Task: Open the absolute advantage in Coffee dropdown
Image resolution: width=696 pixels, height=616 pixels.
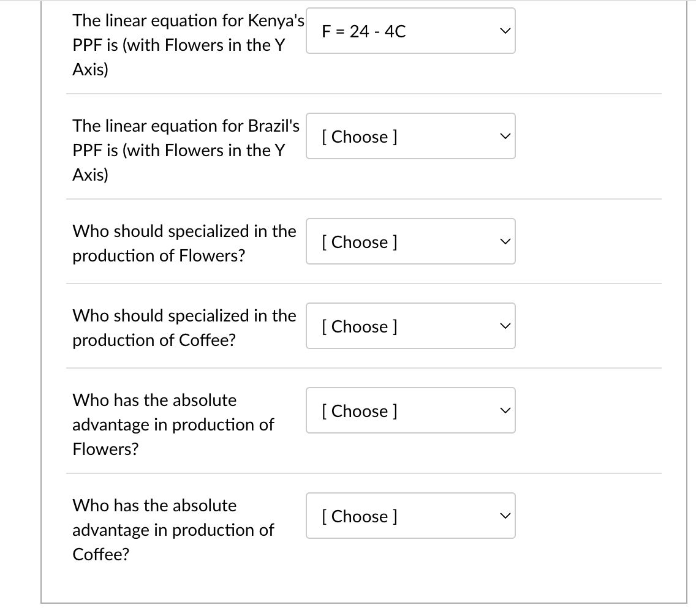Action: click(410, 516)
